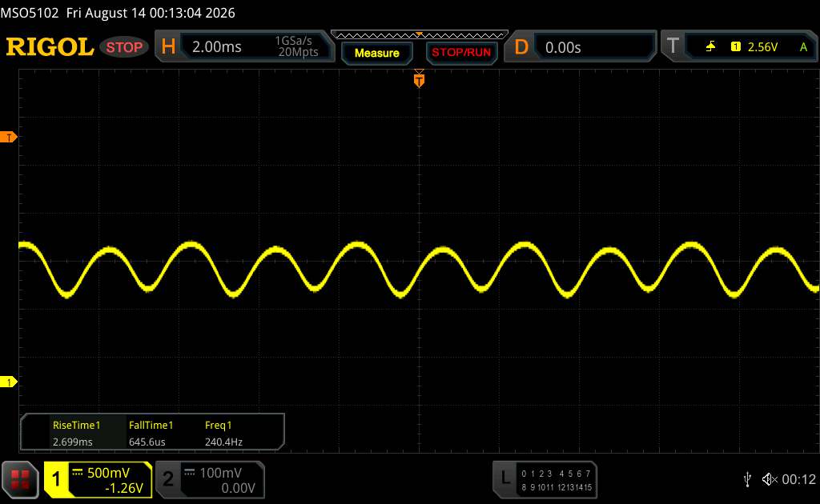Toggle the logic analyzer L channels panel
Image resolution: width=820 pixels, height=504 pixels.
[545, 479]
